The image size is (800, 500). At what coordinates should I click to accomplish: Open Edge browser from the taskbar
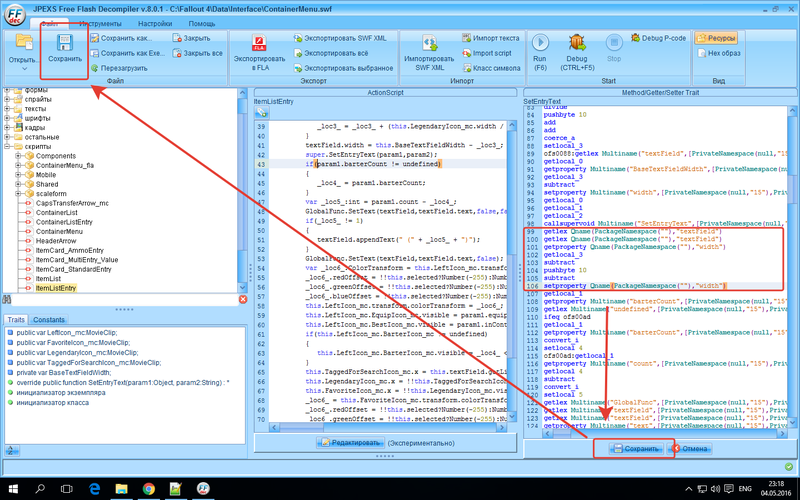94,489
